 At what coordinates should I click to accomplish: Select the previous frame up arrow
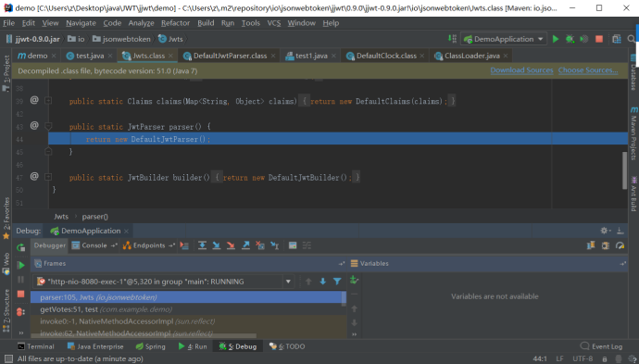pyautogui.click(x=308, y=282)
